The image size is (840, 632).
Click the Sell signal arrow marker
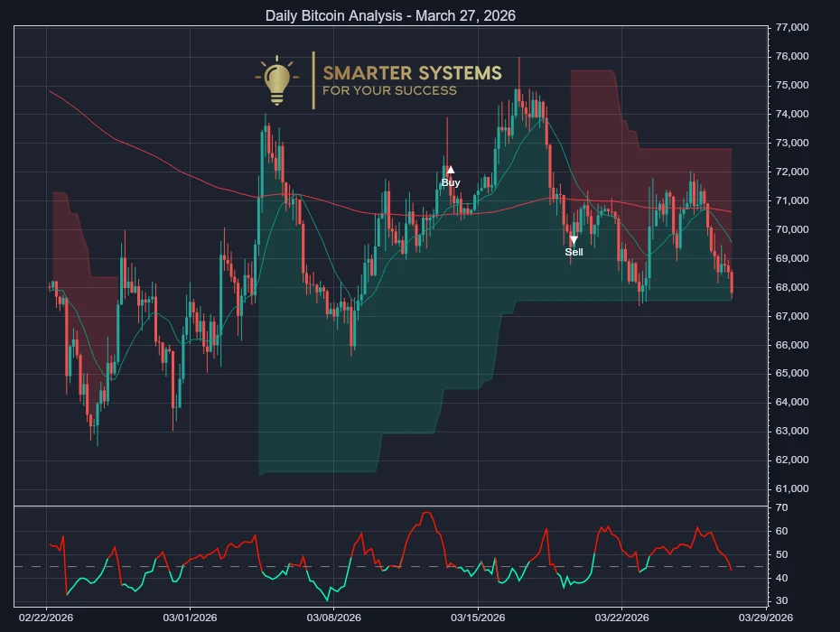click(574, 239)
